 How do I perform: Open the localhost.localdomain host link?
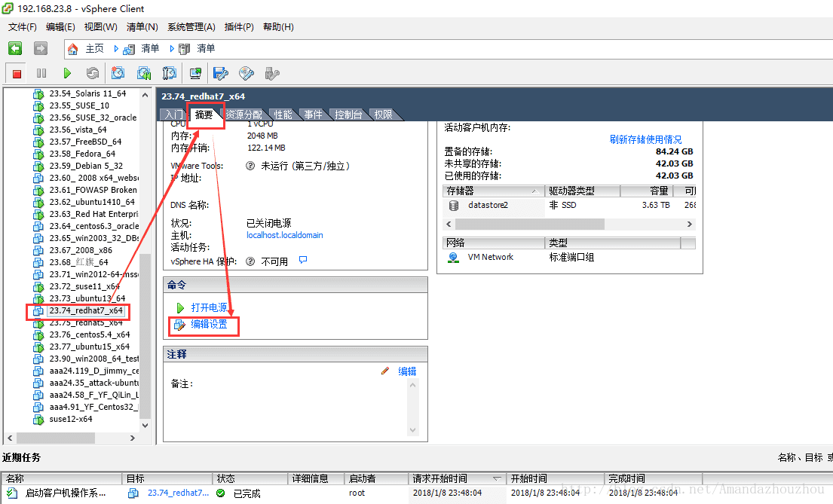click(285, 235)
